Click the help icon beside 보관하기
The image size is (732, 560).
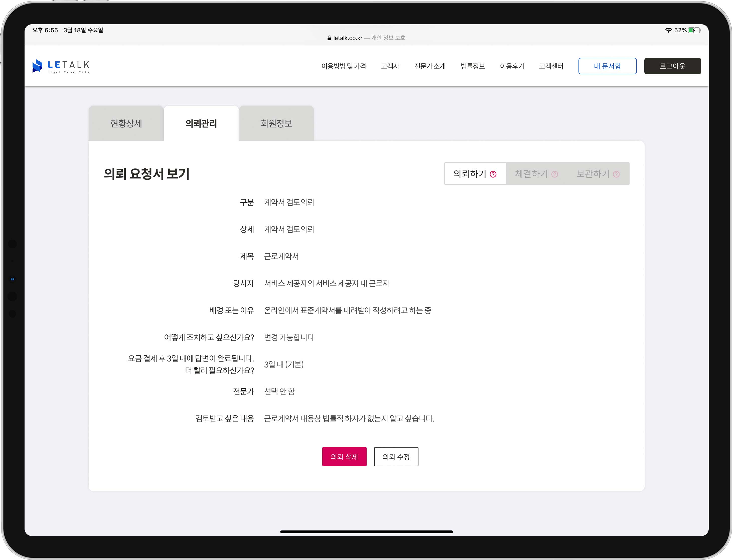616,174
